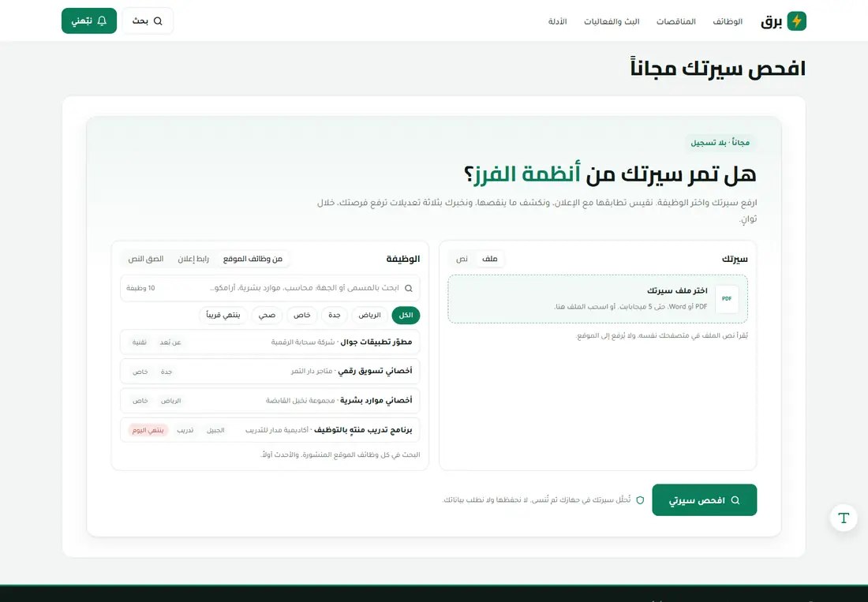Click the برق brand name
Screen dimensions: 868x602
click(771, 21)
